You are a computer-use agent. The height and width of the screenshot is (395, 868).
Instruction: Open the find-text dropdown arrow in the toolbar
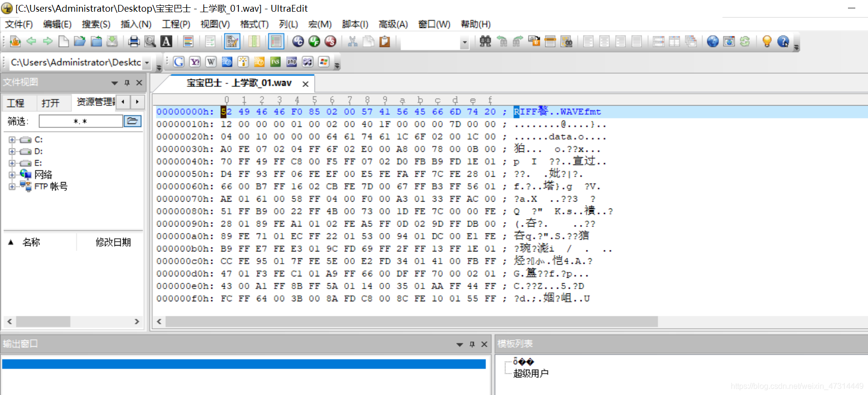pyautogui.click(x=465, y=42)
